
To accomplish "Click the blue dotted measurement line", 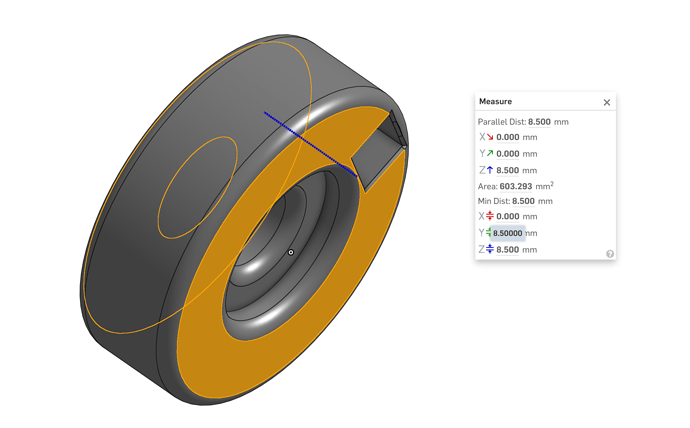I will [x=310, y=144].
